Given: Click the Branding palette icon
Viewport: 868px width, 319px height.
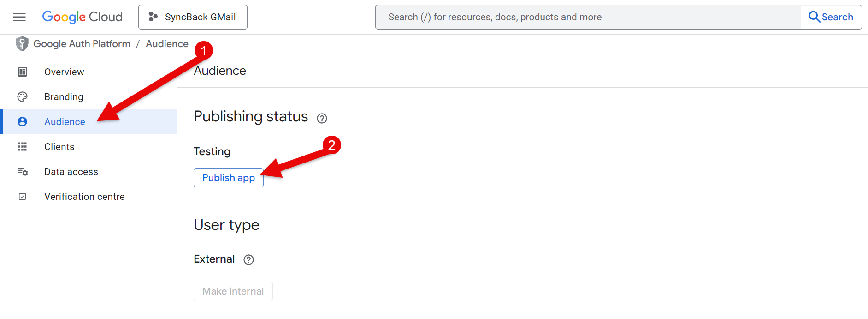Looking at the screenshot, I should [22, 97].
